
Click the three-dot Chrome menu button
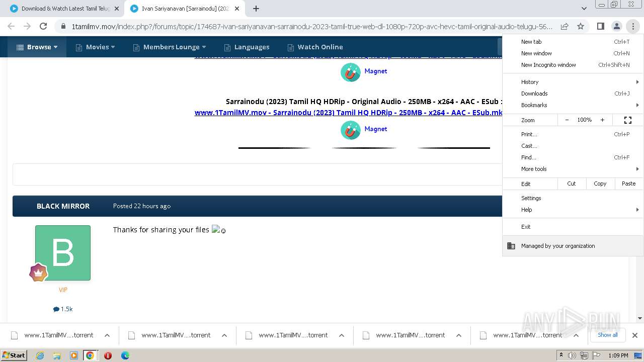click(x=632, y=26)
